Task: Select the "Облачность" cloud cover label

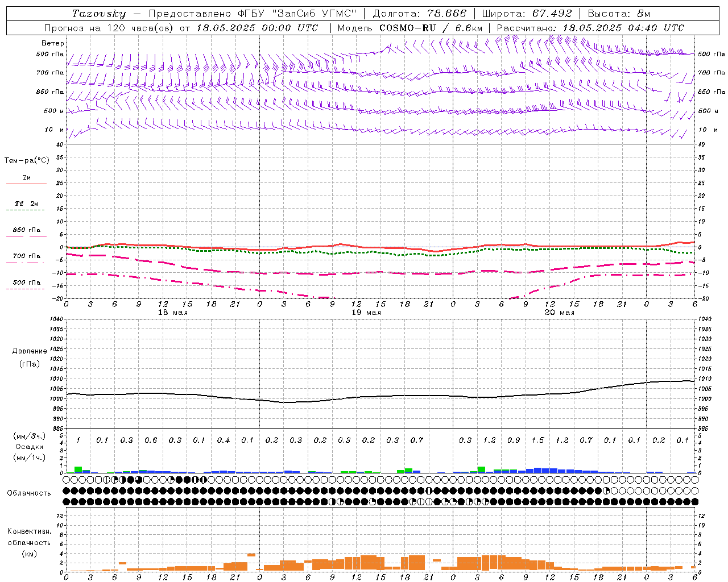Action: (x=29, y=493)
